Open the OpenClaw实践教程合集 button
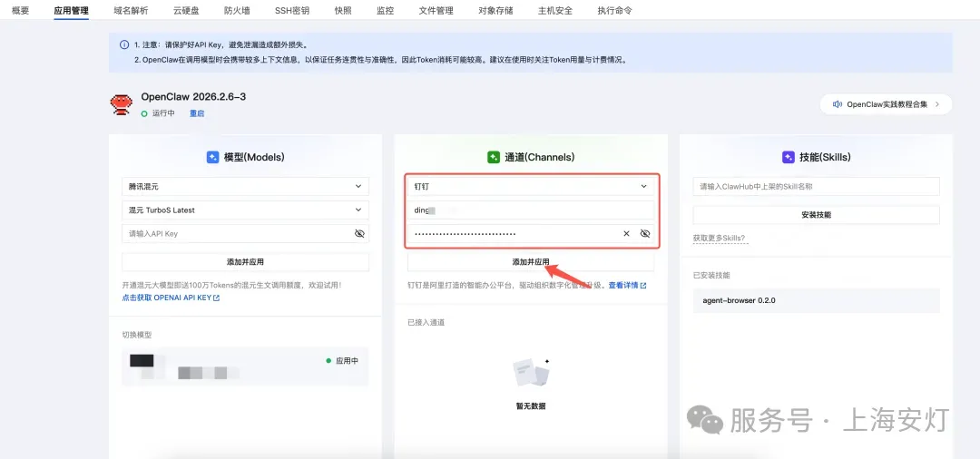980x459 pixels. click(886, 104)
